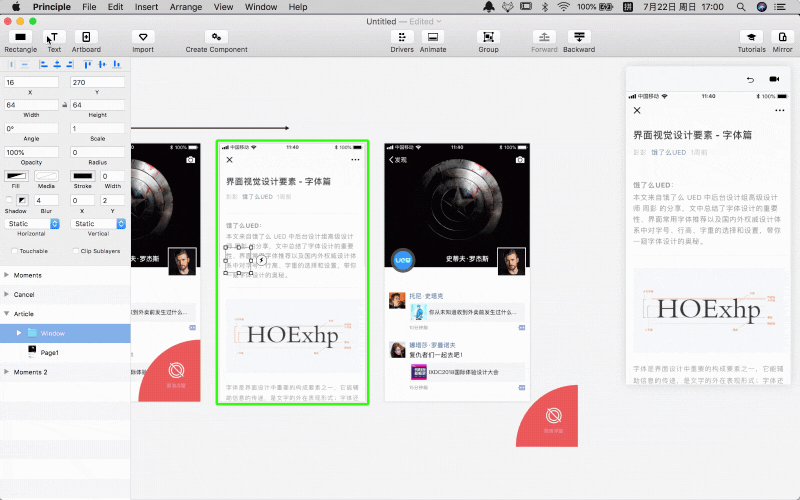Open the Horizontal Static dropdown
The height and width of the screenshot is (500, 800).
[x=32, y=224]
